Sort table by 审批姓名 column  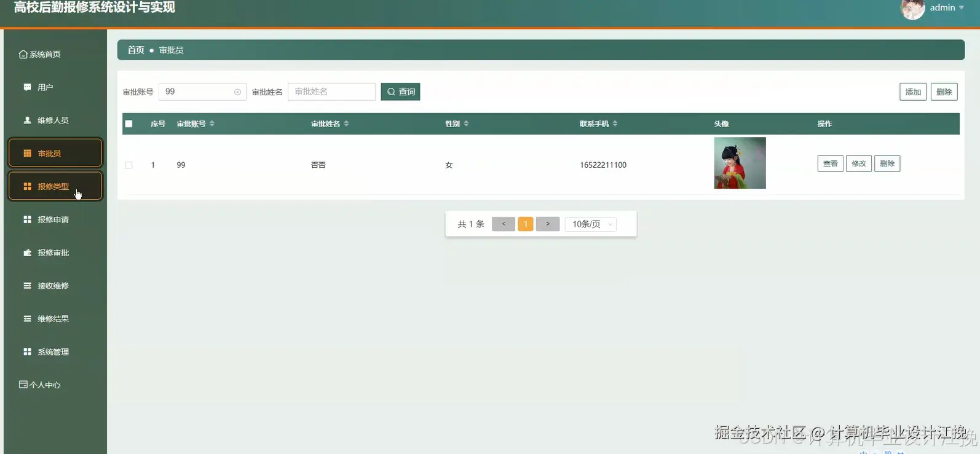[x=346, y=123]
